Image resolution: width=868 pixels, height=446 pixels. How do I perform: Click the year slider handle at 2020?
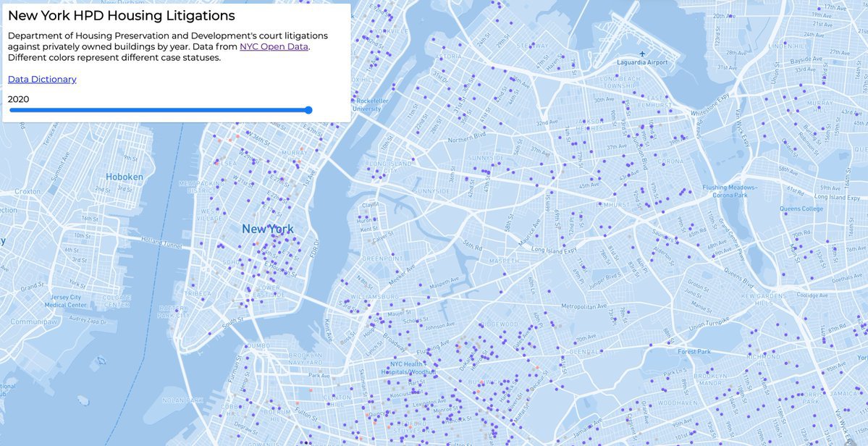pyautogui.click(x=308, y=110)
